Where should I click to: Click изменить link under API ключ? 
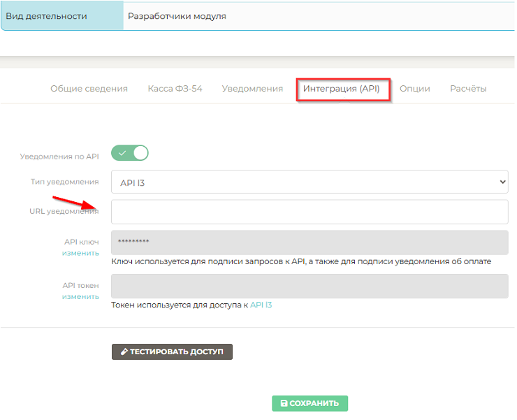pos(80,253)
